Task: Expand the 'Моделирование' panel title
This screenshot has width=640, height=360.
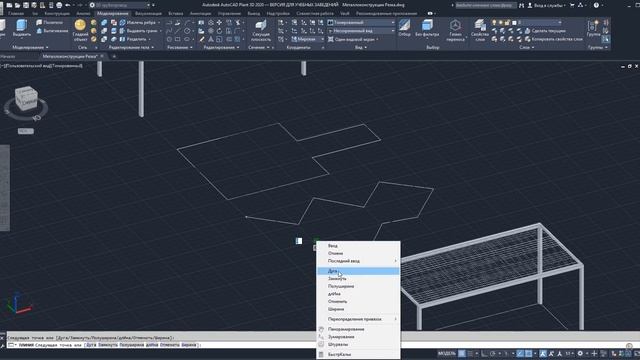Action: [x=30, y=47]
